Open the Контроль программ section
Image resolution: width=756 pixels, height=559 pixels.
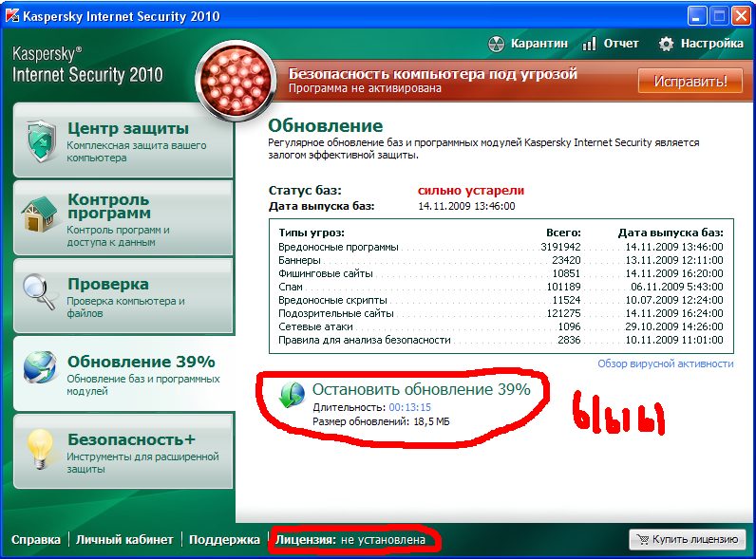pos(123,218)
